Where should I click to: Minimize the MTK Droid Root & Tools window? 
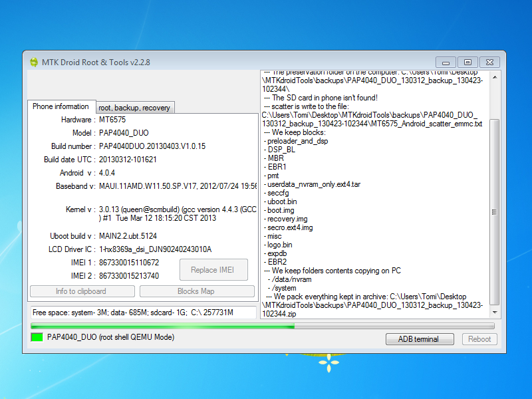pos(446,61)
